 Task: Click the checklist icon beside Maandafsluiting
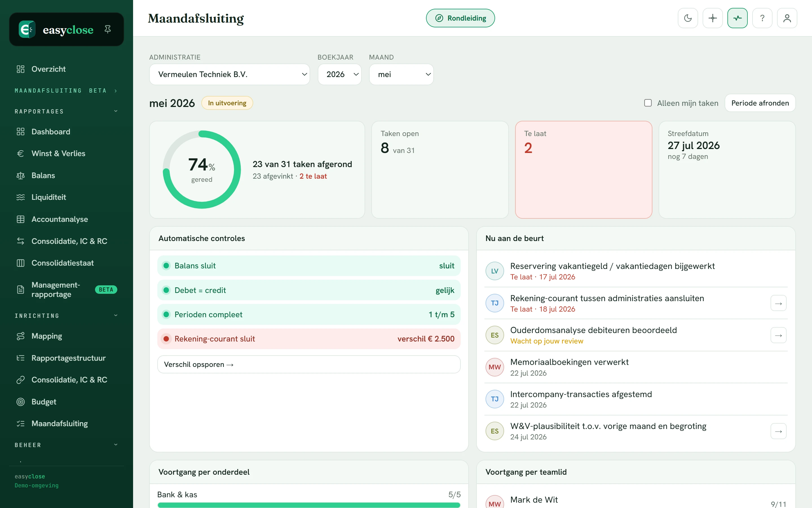click(21, 424)
